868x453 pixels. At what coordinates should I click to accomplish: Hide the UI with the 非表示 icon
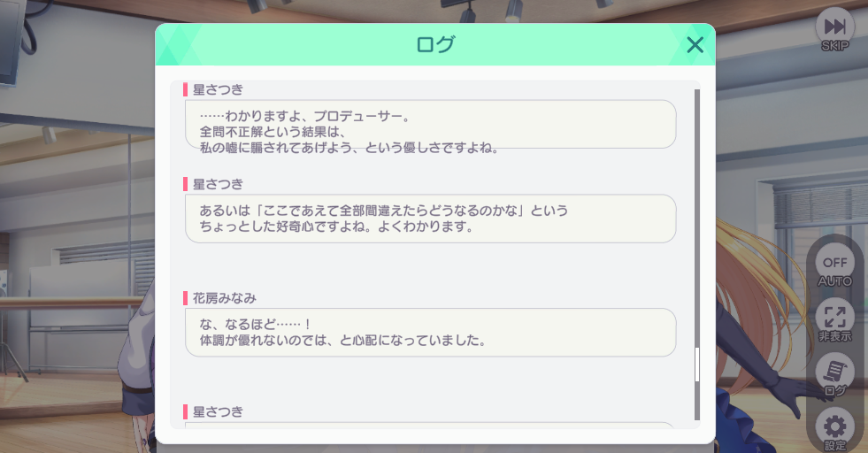(x=834, y=320)
